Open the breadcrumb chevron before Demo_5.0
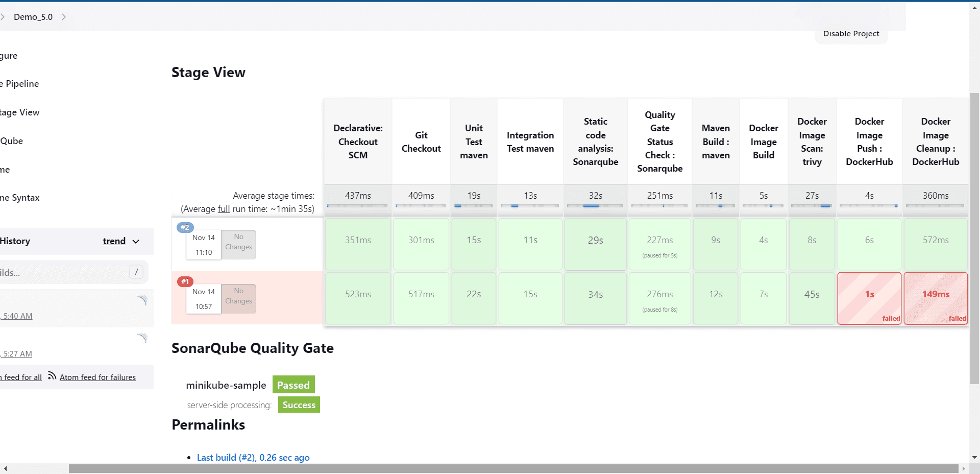 click(x=3, y=17)
